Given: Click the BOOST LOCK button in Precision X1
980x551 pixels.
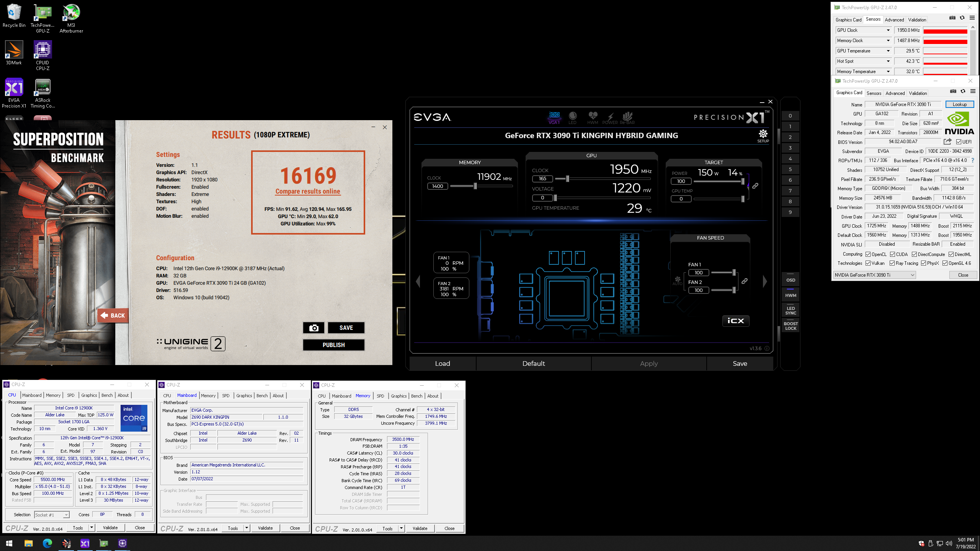Looking at the screenshot, I should coord(791,326).
